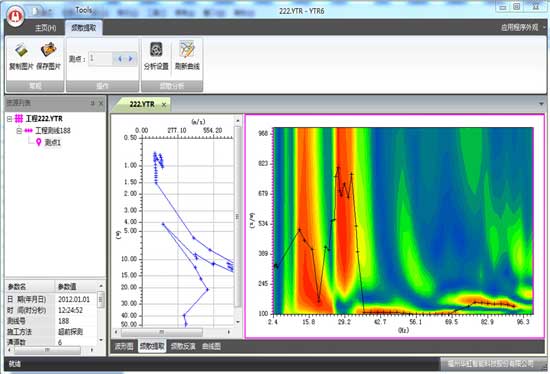Open the document tab list dropdown arrow

tap(541, 104)
